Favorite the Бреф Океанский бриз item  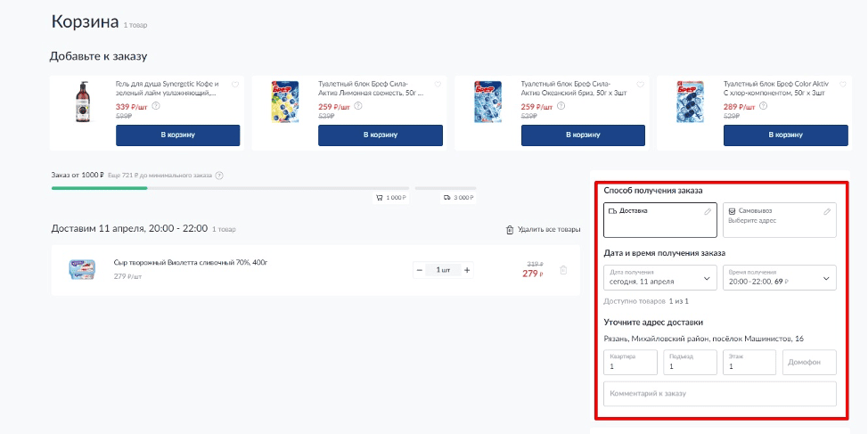tap(641, 85)
